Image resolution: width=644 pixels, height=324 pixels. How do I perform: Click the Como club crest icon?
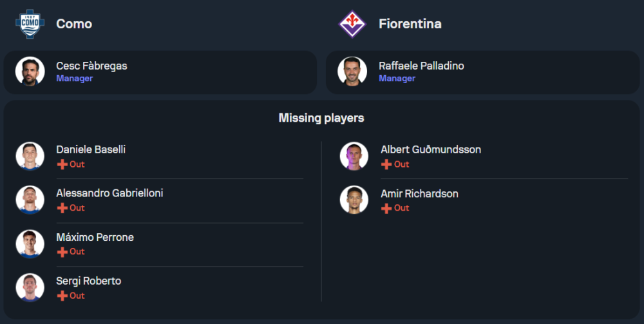pyautogui.click(x=30, y=24)
